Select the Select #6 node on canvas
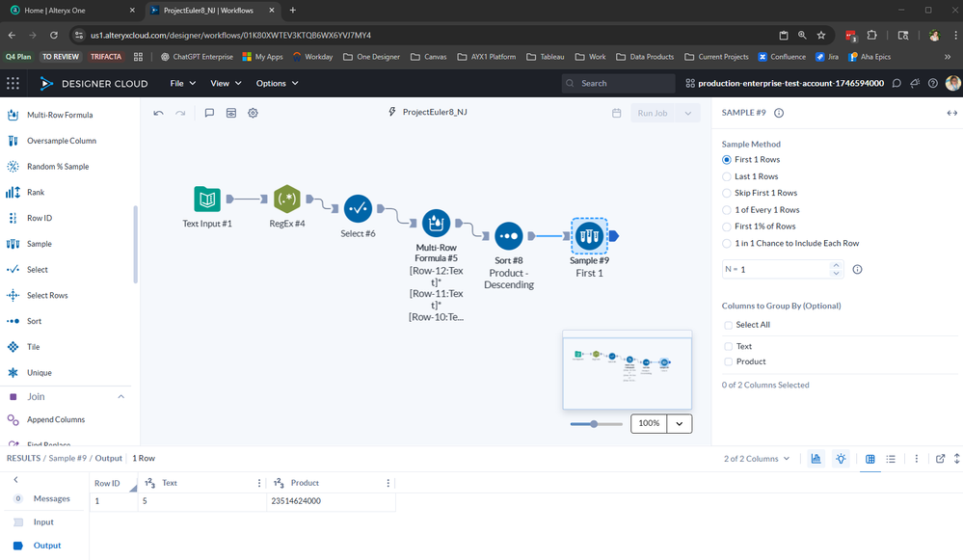Image resolution: width=963 pixels, height=560 pixels. [x=358, y=209]
